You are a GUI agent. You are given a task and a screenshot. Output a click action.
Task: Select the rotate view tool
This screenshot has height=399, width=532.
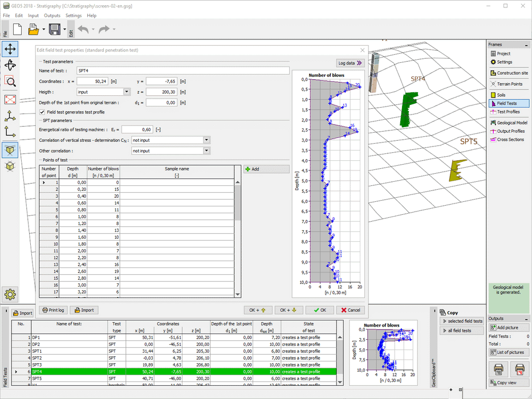click(10, 65)
